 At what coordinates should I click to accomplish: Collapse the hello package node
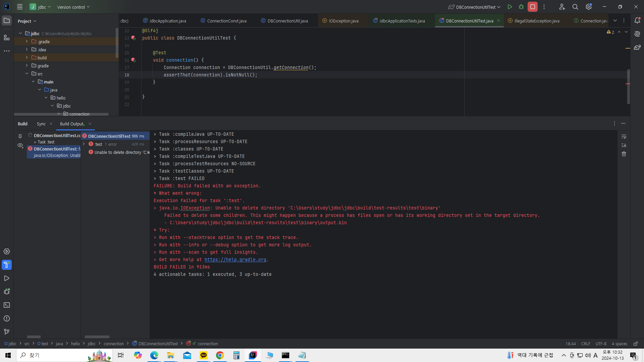[46, 98]
